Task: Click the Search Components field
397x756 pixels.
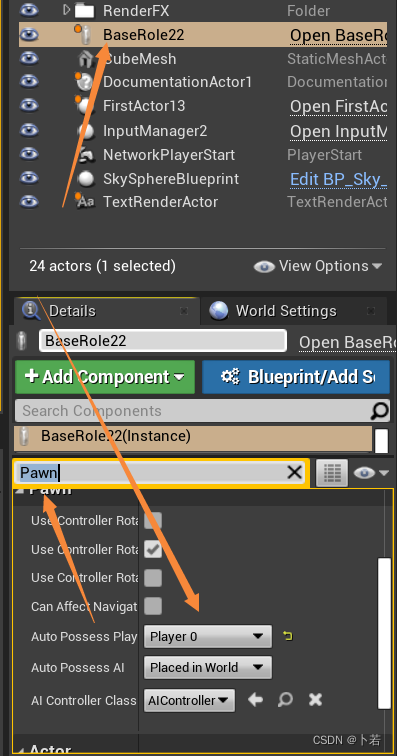Action: pyautogui.click(x=193, y=411)
